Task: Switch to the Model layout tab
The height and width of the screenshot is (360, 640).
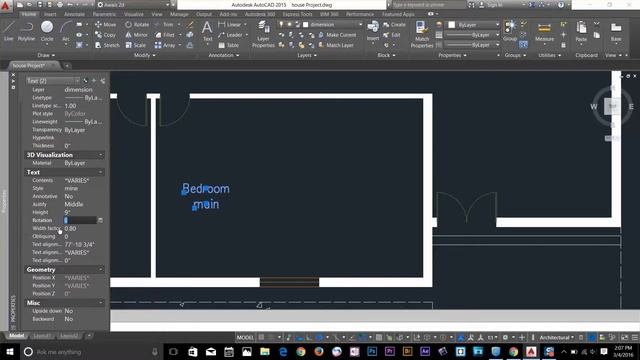Action: click(x=17, y=336)
